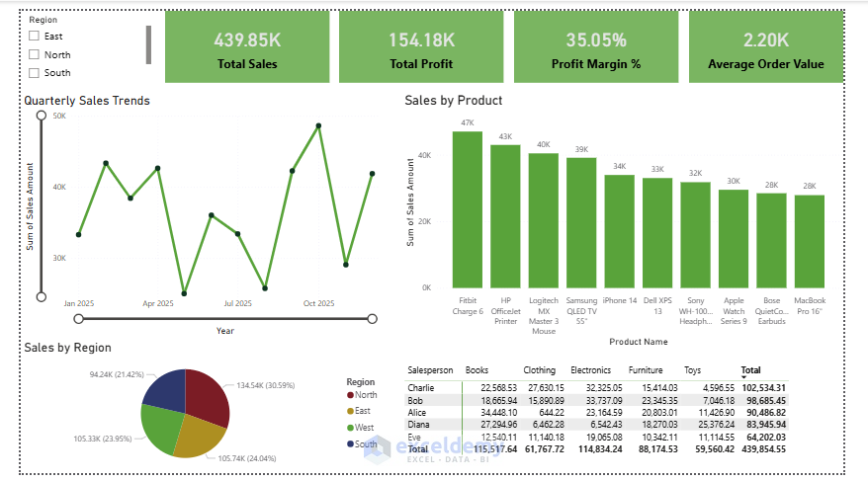Click the HP OfficeJet Printer bar
The height and width of the screenshot is (481, 868).
pos(505,216)
